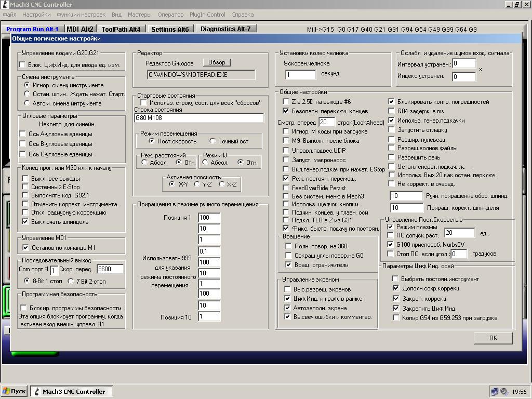The image size is (532, 399).
Task: Select Остан. шпин. Ждать нажат. Старт option
Action: point(27,94)
